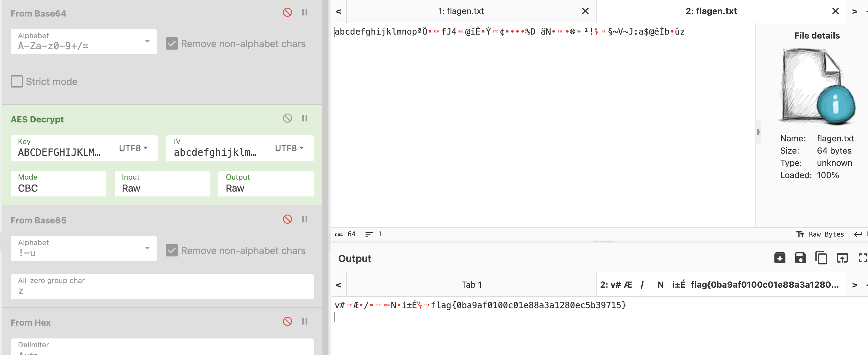This screenshot has height=355, width=868.
Task: Switch to tab 1 in Output panel
Action: click(470, 284)
